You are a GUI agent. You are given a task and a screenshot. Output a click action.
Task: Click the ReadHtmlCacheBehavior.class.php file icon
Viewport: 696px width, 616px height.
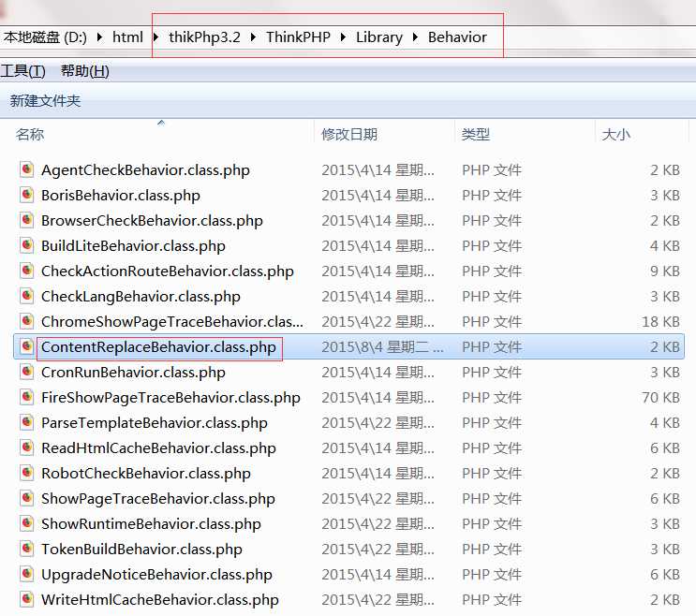26,447
